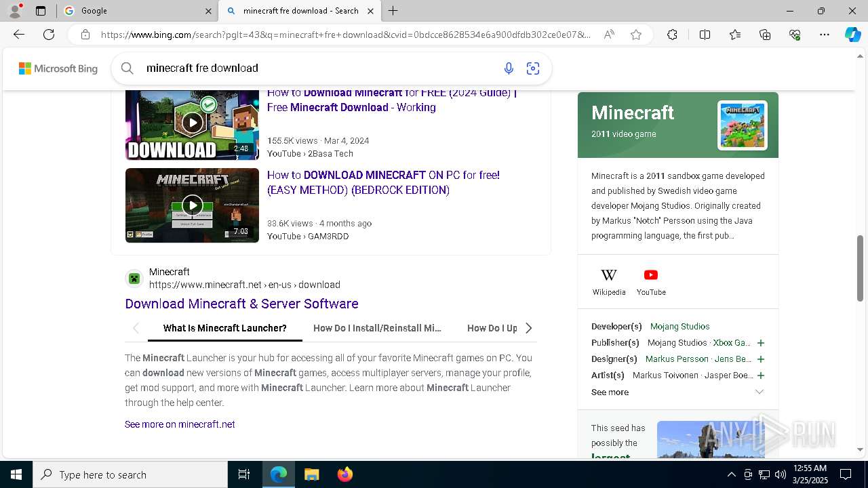The image size is (868, 488).
Task: Open See more on minecraft.net link
Action: [x=180, y=424]
